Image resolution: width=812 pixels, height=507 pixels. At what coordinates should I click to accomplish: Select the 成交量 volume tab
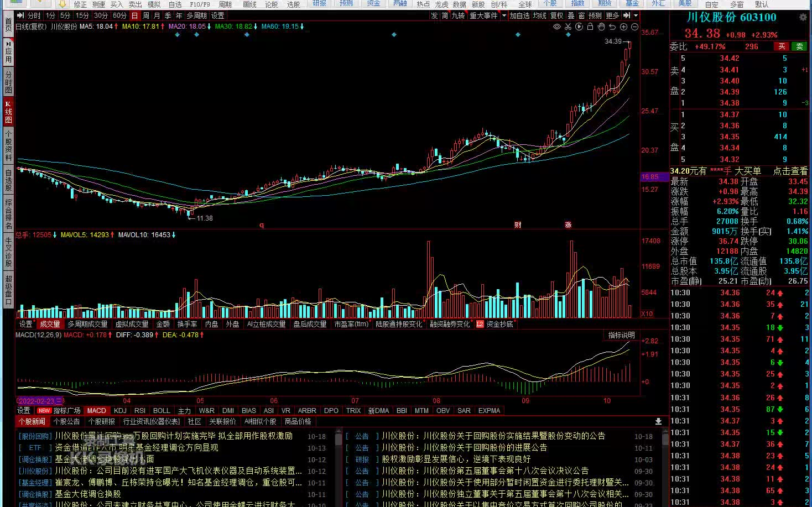pos(50,324)
